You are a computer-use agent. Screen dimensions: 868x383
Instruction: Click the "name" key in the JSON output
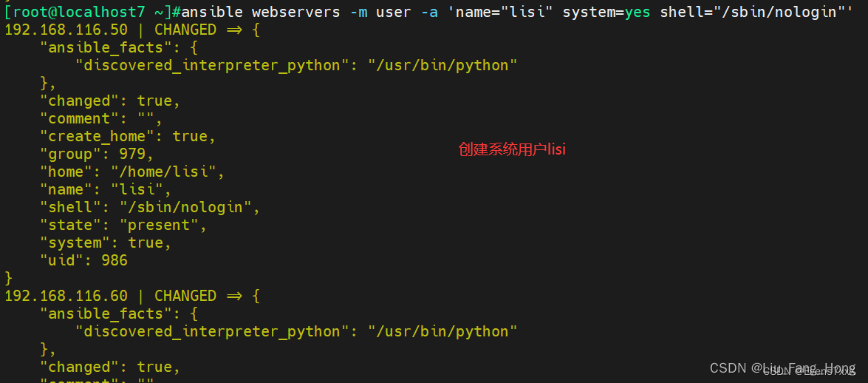[x=66, y=189]
